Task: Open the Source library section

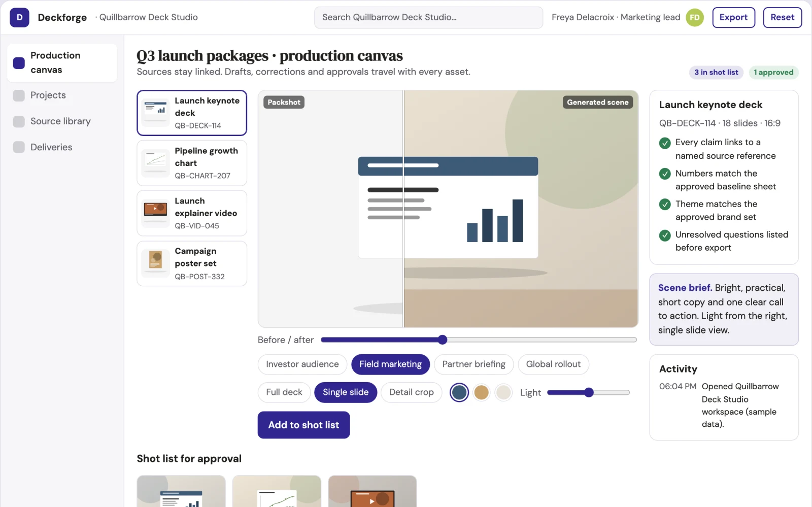Action: click(62, 121)
